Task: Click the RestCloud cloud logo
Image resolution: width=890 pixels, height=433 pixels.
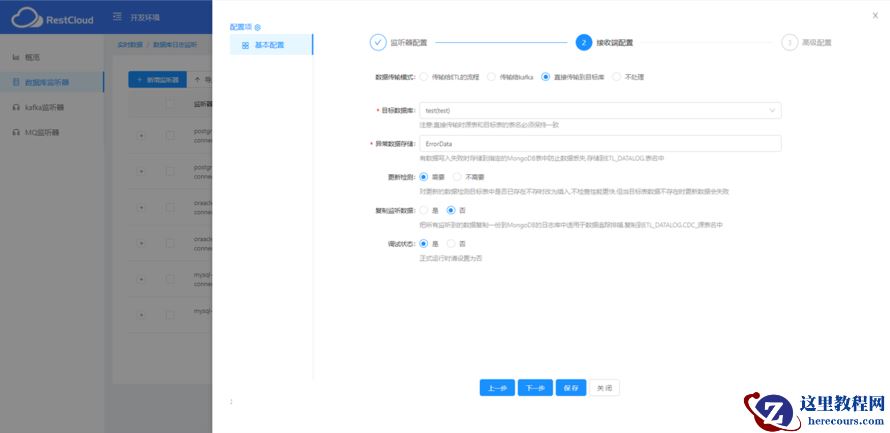Action: tap(27, 18)
